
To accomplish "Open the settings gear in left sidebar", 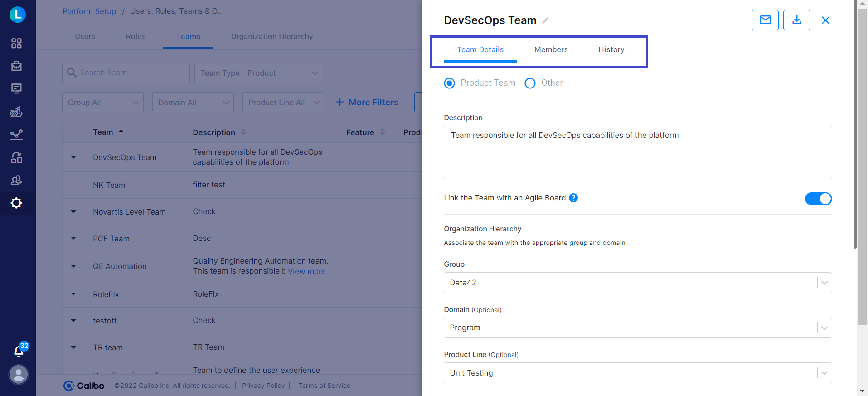I will tap(17, 203).
